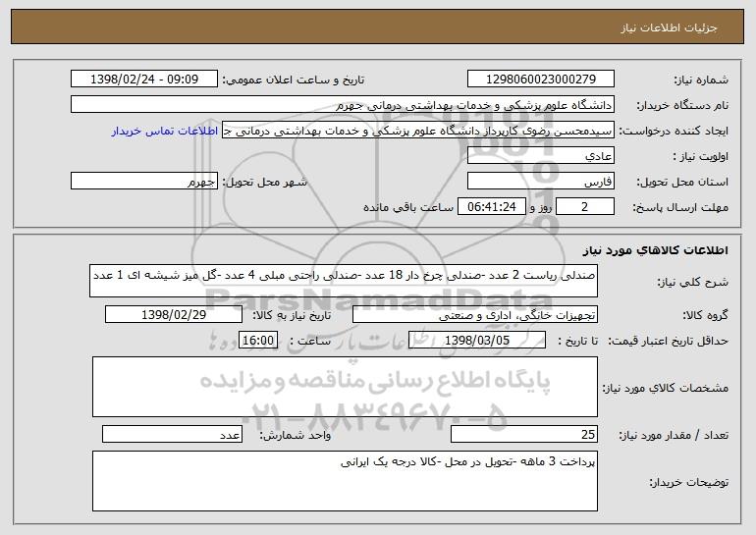Click the remaining time field 06:41:24
The image size is (756, 535).
coord(491,207)
